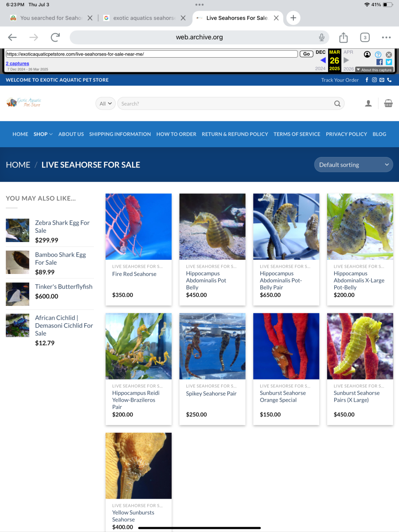Open the 'Default sorting' dropdown
Viewport: 399px width, 532px height.
(353, 164)
